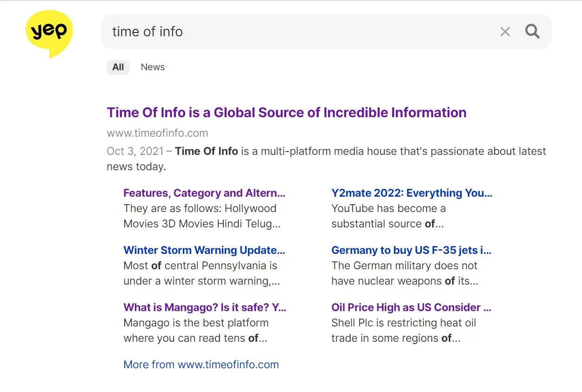Open the What is Mangago article
The width and height of the screenshot is (582, 392).
coord(205,307)
